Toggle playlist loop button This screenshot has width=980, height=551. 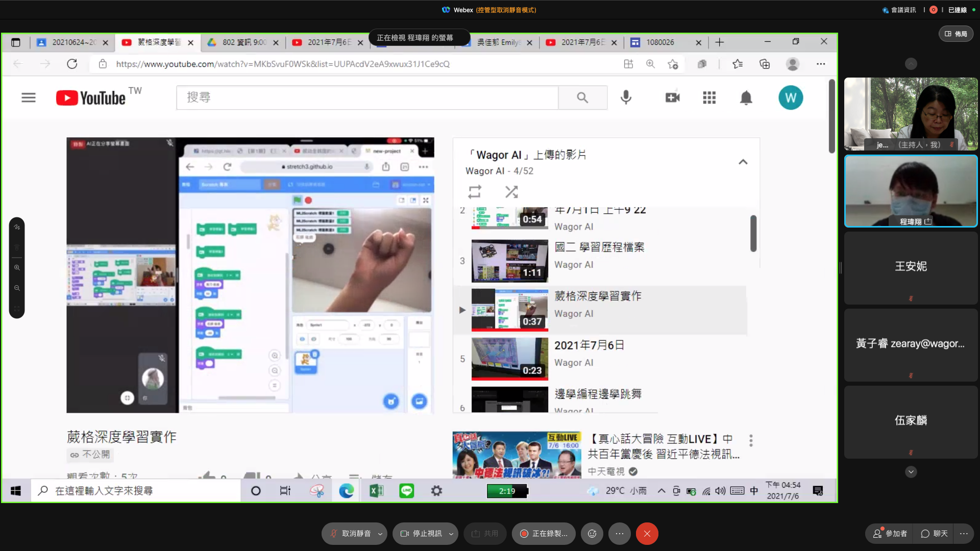475,192
